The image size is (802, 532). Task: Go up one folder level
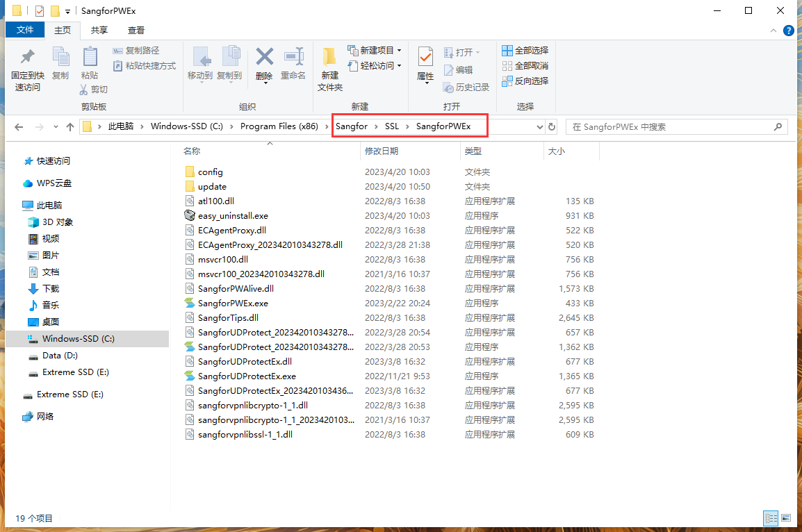pyautogui.click(x=70, y=126)
